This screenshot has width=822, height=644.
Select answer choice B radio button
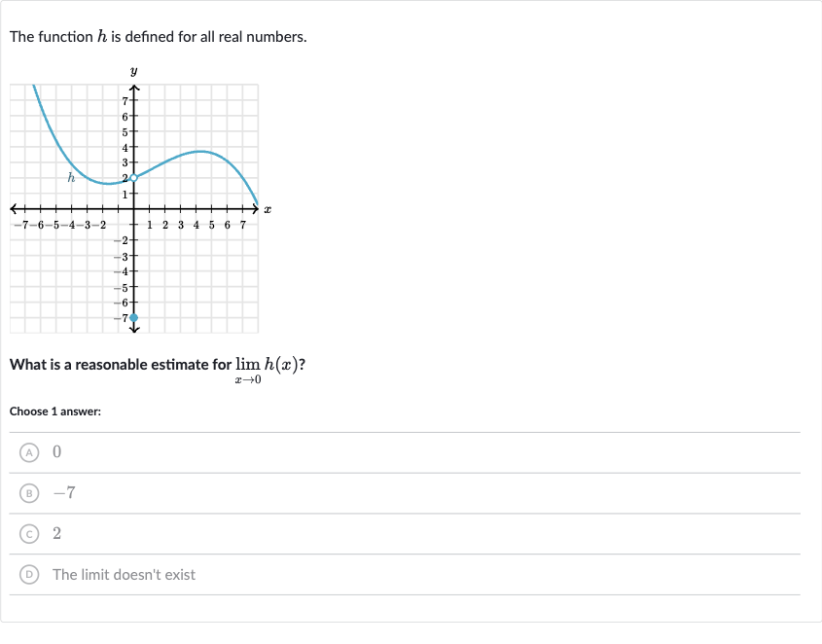pos(30,493)
